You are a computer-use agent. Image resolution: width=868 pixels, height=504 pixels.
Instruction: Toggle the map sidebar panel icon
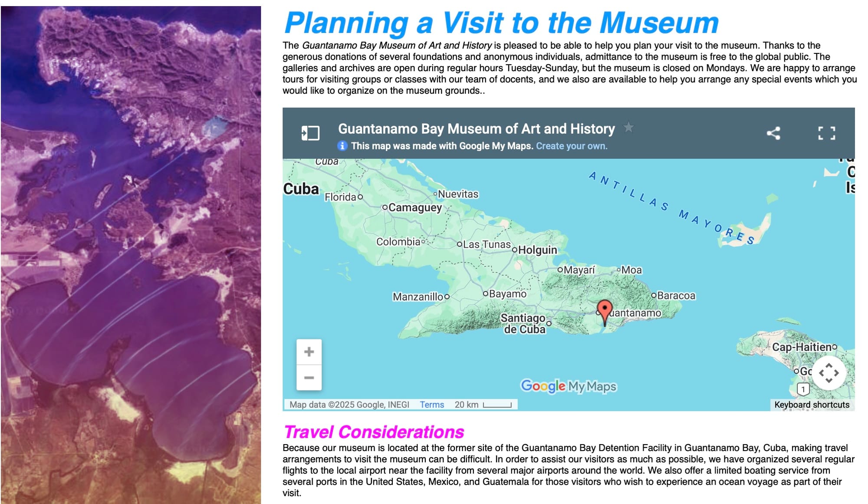coord(310,133)
